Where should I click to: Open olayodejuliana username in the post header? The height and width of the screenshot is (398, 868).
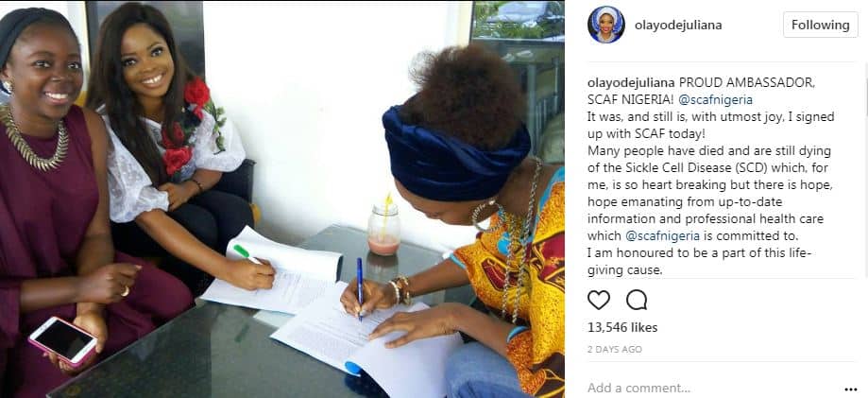(678, 25)
